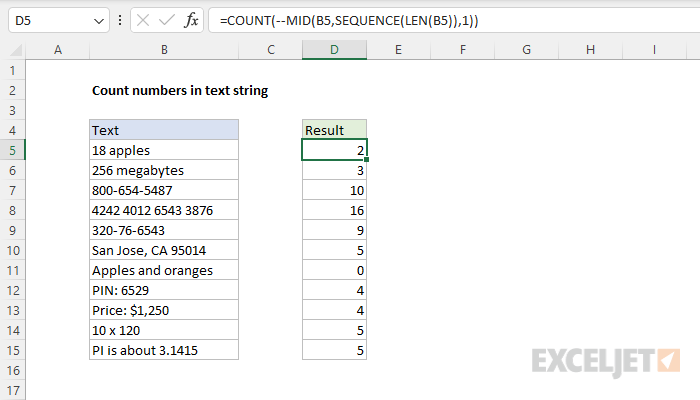Click the three-dot formula bar handle
700x400 pixels.
[120, 20]
